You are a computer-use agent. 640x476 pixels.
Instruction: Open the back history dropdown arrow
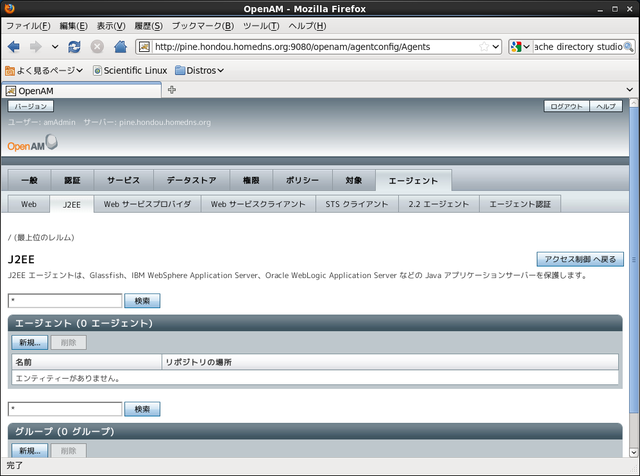pos(55,47)
